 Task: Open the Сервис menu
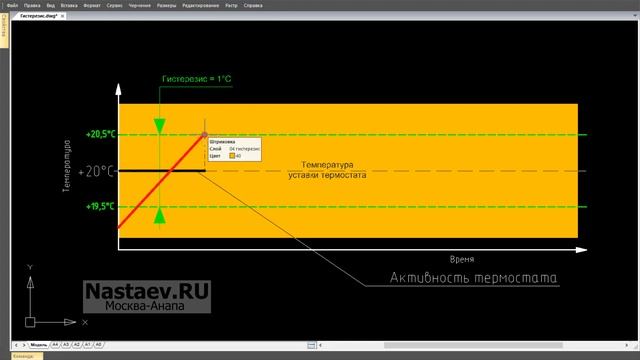tap(114, 6)
